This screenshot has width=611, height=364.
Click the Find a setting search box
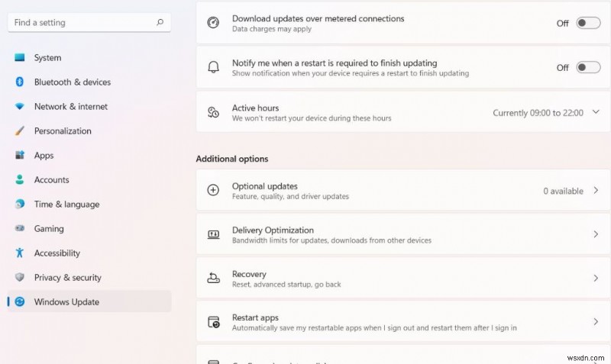pyautogui.click(x=89, y=23)
